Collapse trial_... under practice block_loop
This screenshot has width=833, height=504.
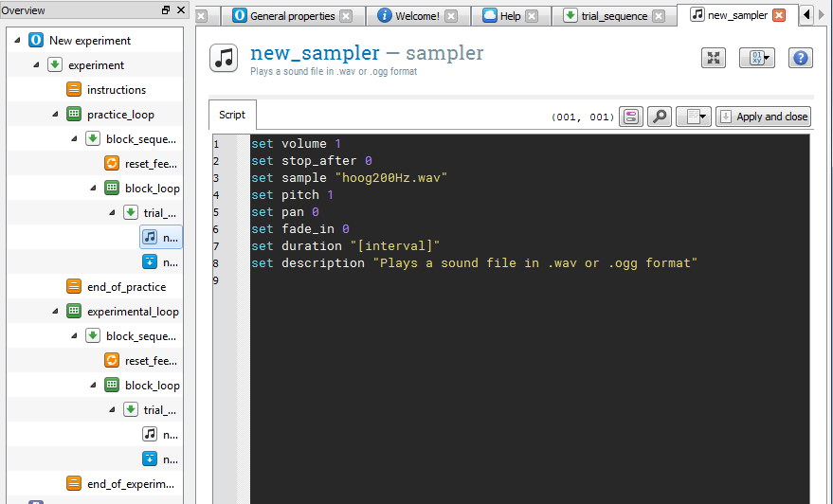(x=112, y=212)
